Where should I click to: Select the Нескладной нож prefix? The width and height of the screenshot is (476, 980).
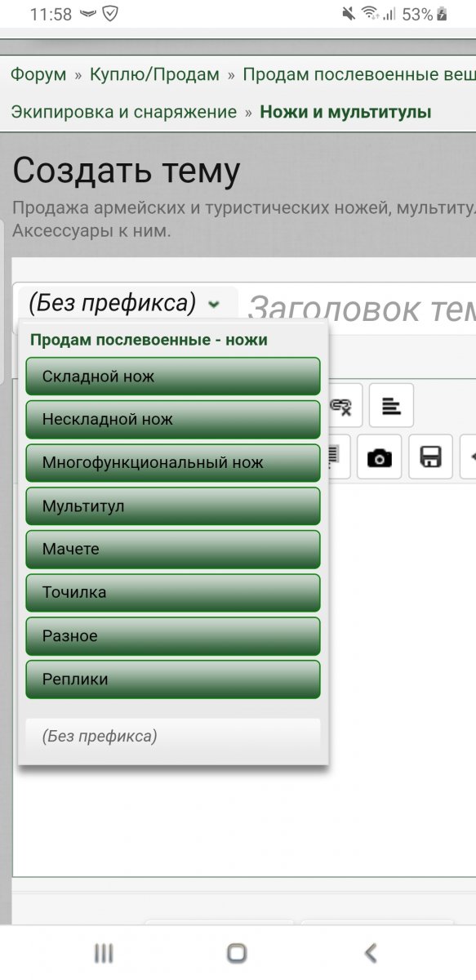click(173, 420)
